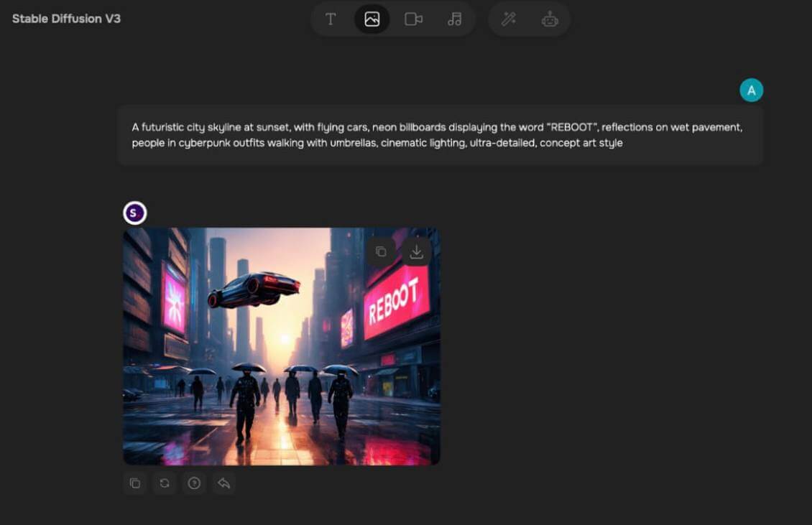Click the reply arrow icon below image
The width and height of the screenshot is (812, 525).
(223, 483)
